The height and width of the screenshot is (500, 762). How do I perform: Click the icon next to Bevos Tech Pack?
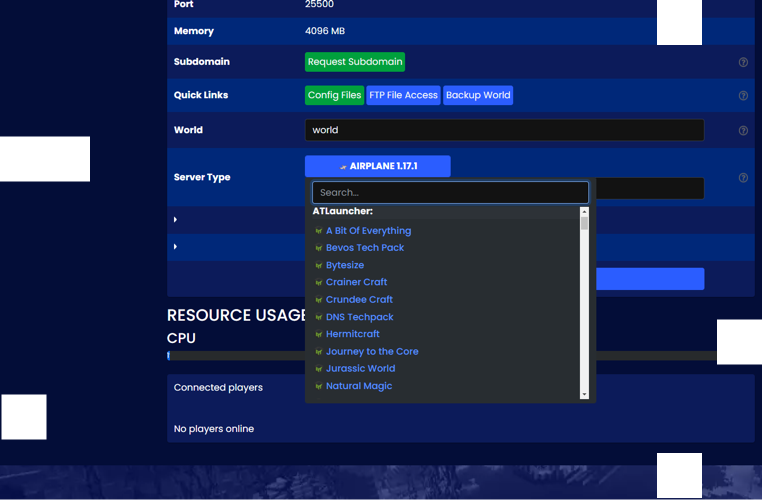tap(319, 248)
